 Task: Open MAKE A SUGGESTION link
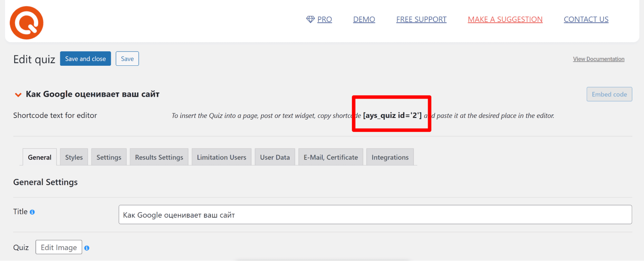[x=505, y=19]
